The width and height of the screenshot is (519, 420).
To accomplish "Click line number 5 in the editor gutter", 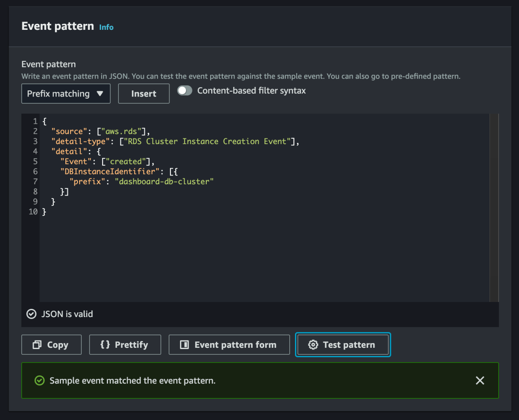I will tap(34, 161).
